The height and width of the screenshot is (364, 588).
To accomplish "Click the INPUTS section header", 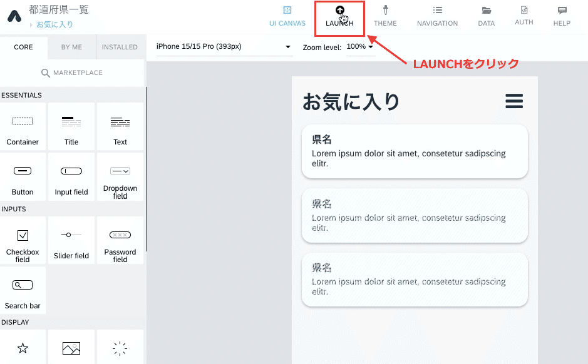I will 14,209.
